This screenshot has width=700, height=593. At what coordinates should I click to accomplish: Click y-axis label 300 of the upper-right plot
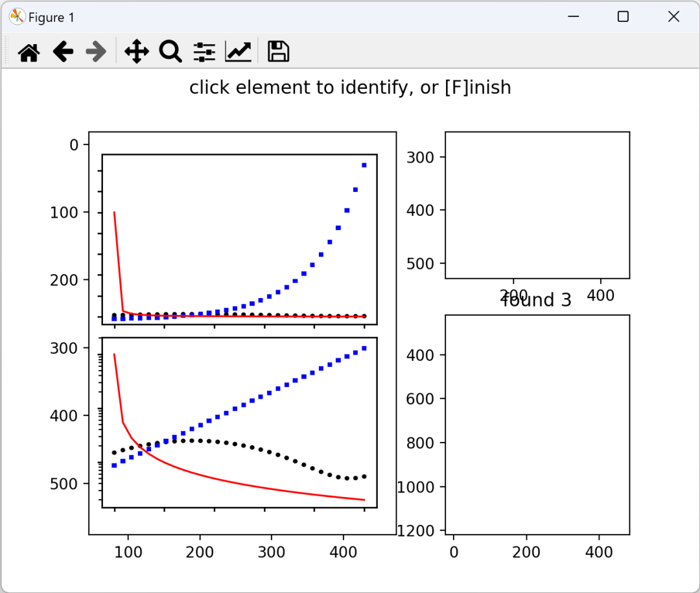(x=420, y=157)
